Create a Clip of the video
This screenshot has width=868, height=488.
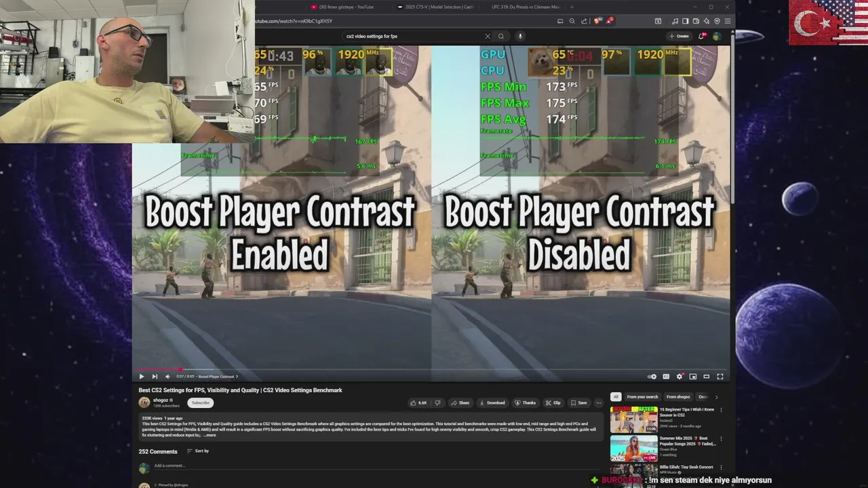coord(553,403)
